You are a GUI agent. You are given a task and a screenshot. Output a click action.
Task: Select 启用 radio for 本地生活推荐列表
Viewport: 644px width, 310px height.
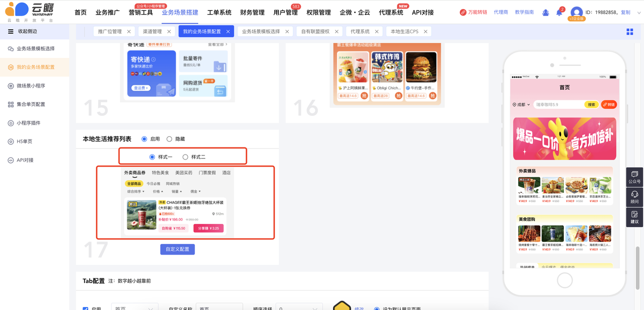(144, 139)
